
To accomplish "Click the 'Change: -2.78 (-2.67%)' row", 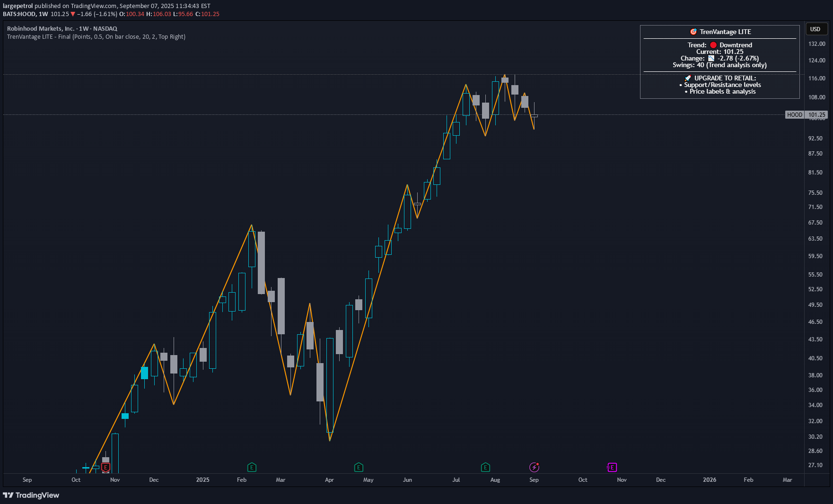I will pos(720,58).
